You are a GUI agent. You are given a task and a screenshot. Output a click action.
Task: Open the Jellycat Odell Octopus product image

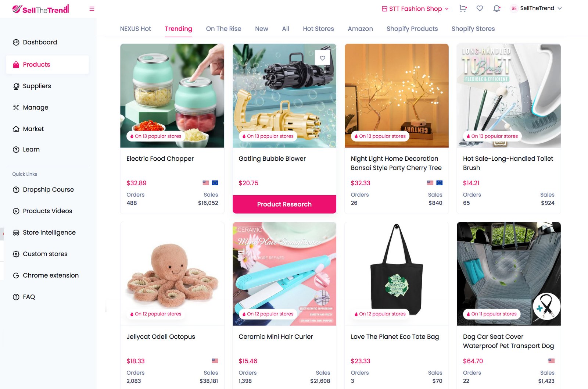[x=172, y=274]
